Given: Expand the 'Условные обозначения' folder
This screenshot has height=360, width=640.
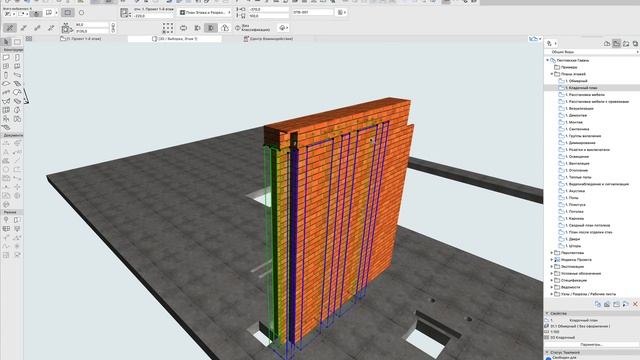Looking at the screenshot, I should coord(552,273).
